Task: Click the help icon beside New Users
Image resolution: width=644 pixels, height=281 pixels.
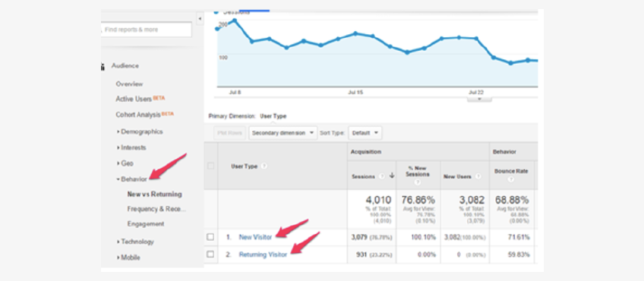Action: coord(478,176)
